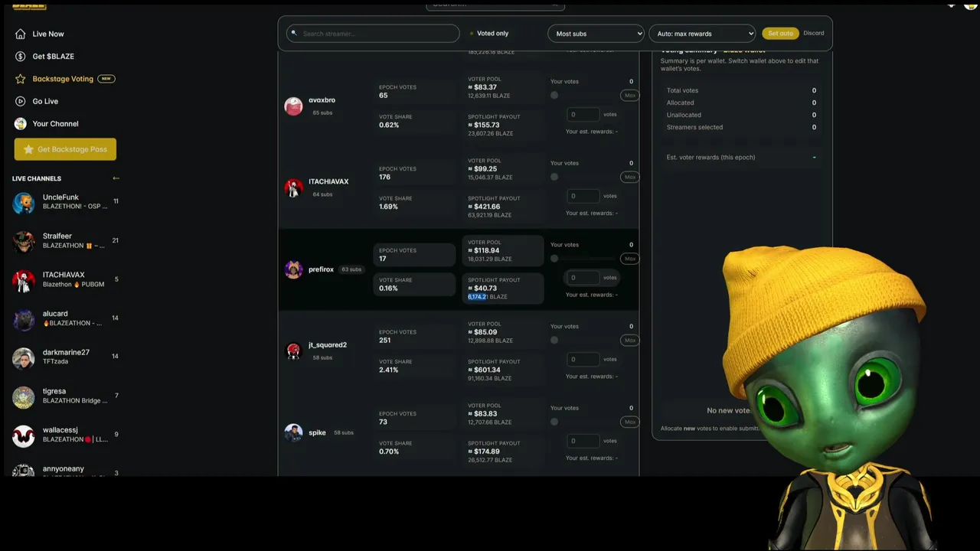Click prefirox's avatar in the voting list
Image resolution: width=980 pixels, height=551 pixels.
293,269
